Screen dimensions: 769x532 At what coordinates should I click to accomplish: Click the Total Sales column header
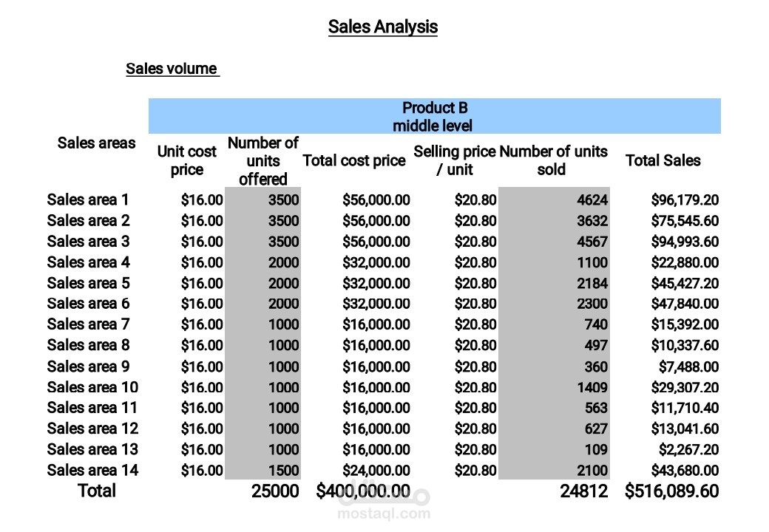663,160
